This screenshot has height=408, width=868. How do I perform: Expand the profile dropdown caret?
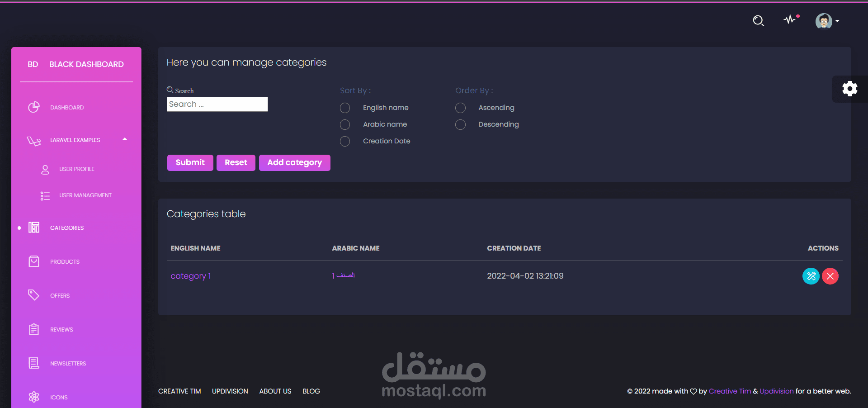(837, 21)
